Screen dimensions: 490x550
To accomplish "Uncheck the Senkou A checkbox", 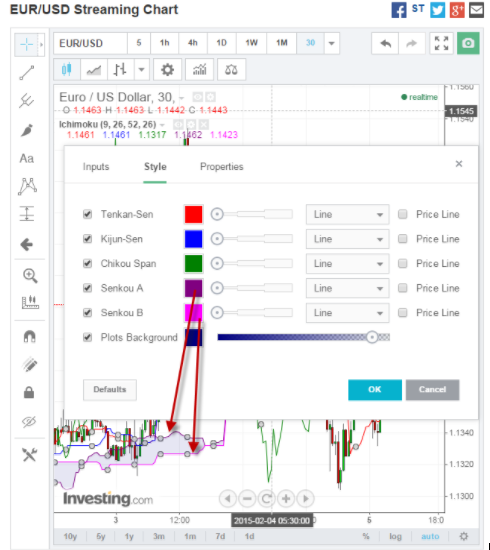I will point(87,288).
